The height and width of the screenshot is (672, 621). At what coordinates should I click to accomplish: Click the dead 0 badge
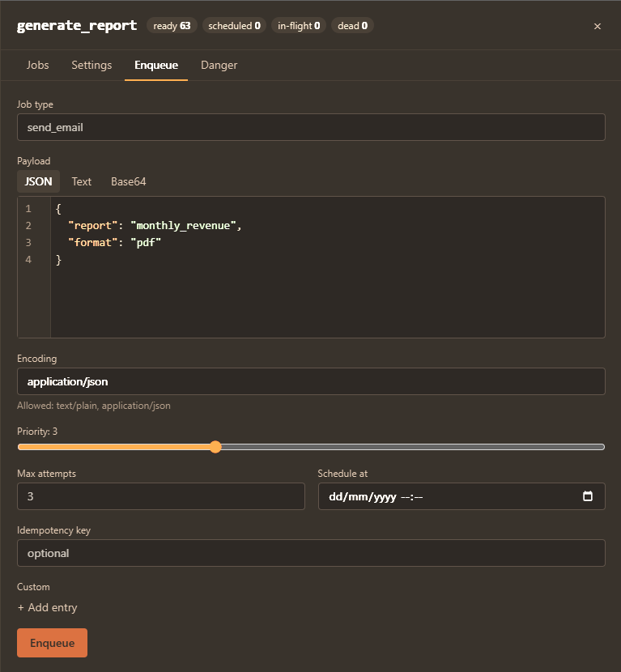tap(352, 26)
